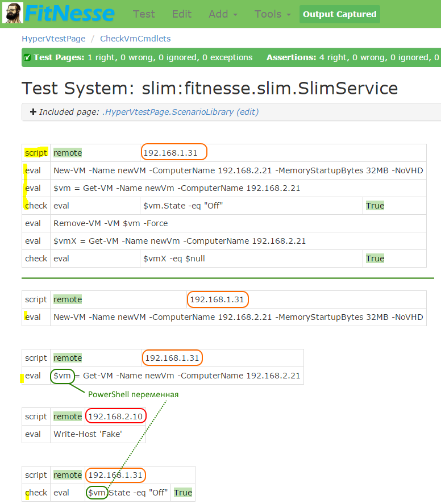This screenshot has height=504, width=441.
Task: Click the True result in the last table
Action: 183,493
